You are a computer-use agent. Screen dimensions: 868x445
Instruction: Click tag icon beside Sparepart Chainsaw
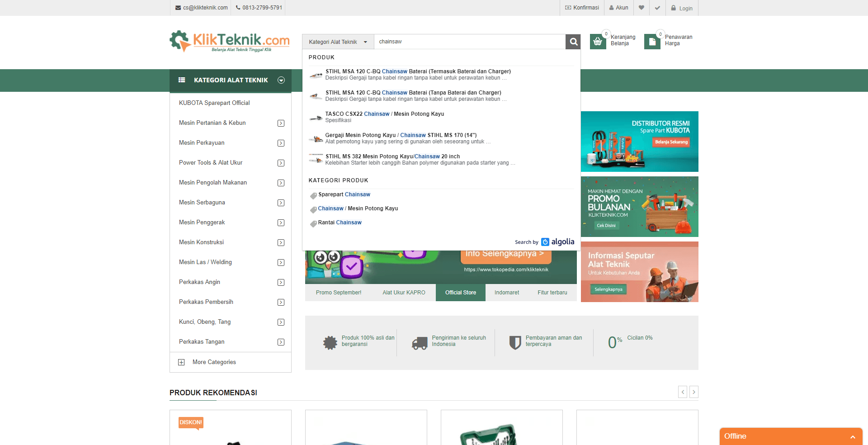(x=313, y=195)
